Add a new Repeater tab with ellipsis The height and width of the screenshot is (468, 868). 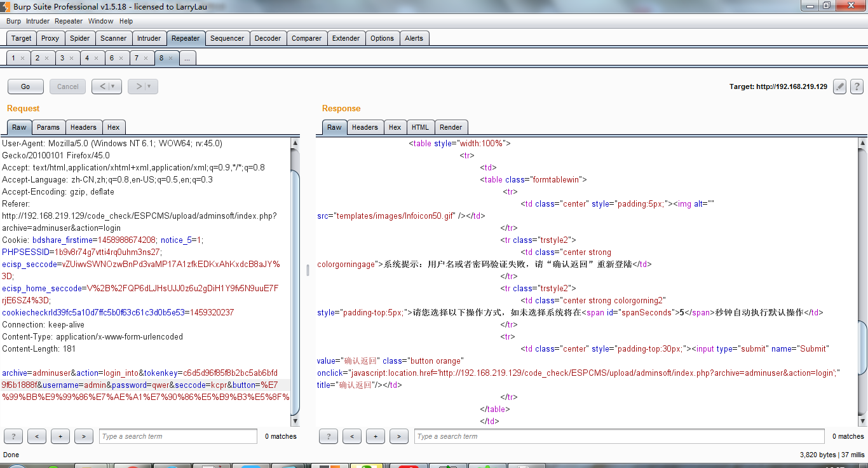pyautogui.click(x=187, y=58)
